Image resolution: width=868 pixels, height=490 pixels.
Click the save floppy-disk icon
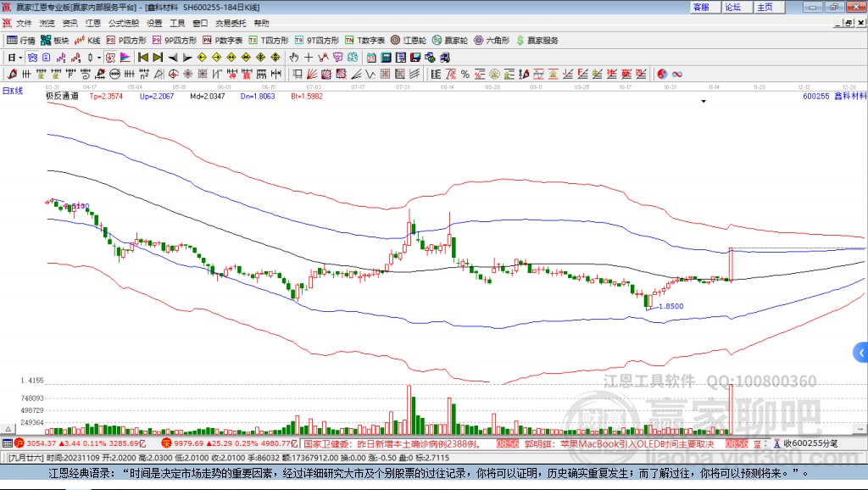(x=415, y=58)
